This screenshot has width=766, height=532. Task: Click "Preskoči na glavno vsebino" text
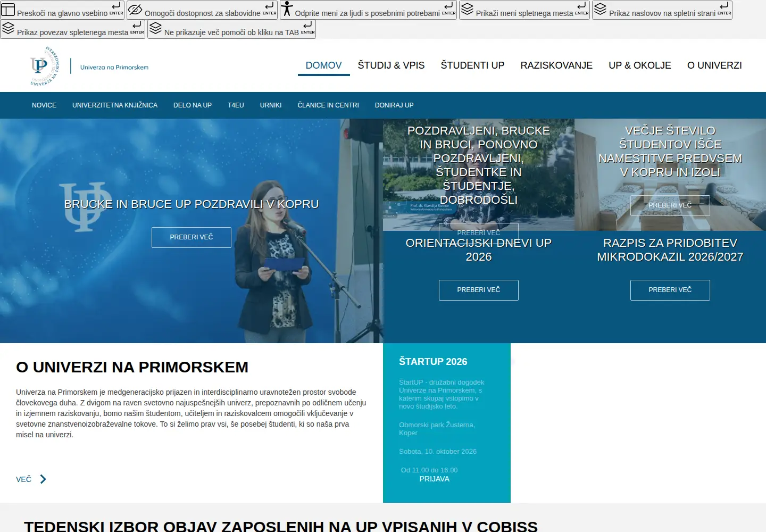(x=62, y=13)
